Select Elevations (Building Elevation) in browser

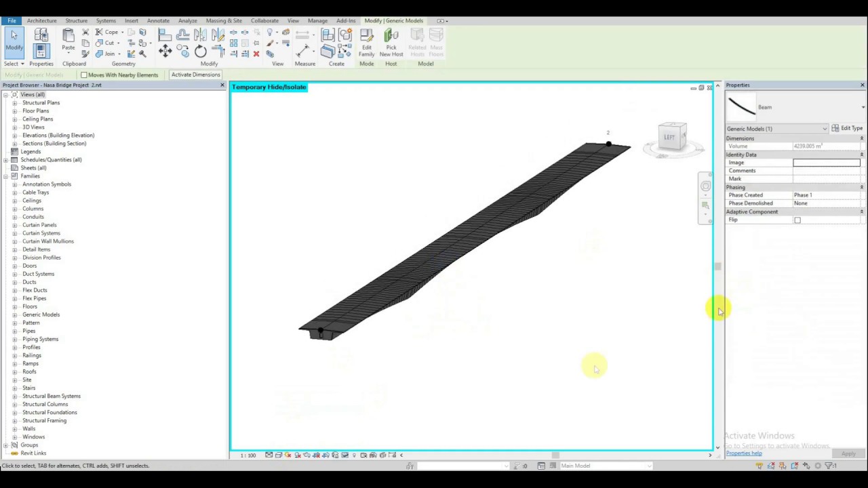(x=58, y=136)
